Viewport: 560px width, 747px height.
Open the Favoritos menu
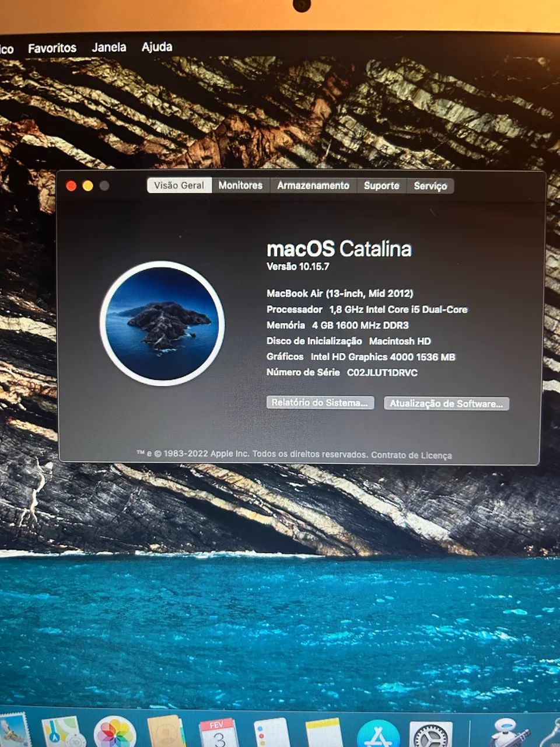click(52, 48)
